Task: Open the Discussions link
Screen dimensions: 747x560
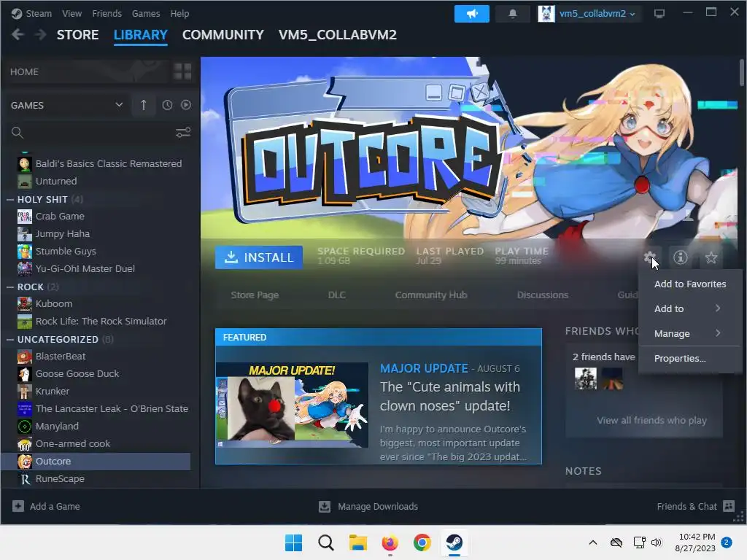Action: (x=542, y=295)
